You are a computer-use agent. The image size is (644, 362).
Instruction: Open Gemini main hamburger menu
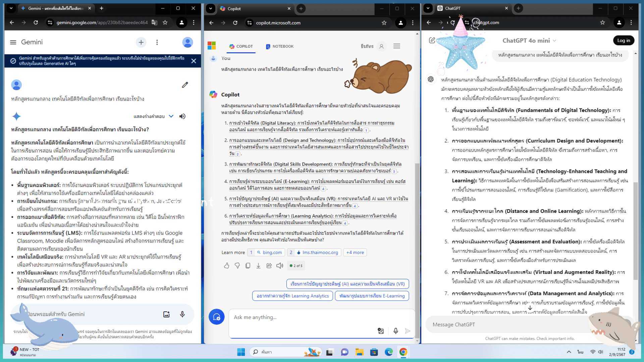13,42
